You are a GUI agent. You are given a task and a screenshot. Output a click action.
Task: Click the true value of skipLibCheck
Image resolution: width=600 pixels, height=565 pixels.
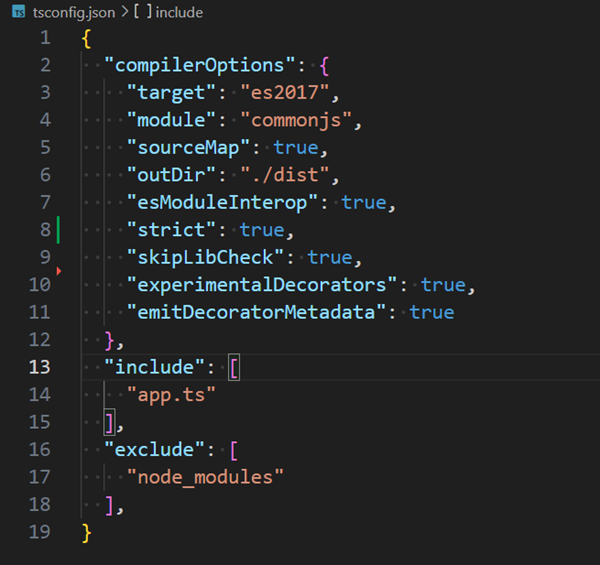pos(330,258)
